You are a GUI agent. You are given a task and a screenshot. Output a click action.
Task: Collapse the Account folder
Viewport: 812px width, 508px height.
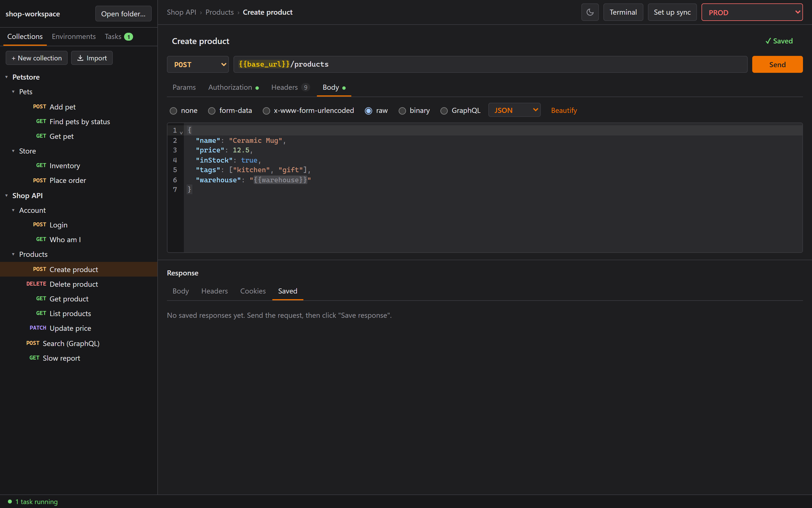tap(13, 210)
